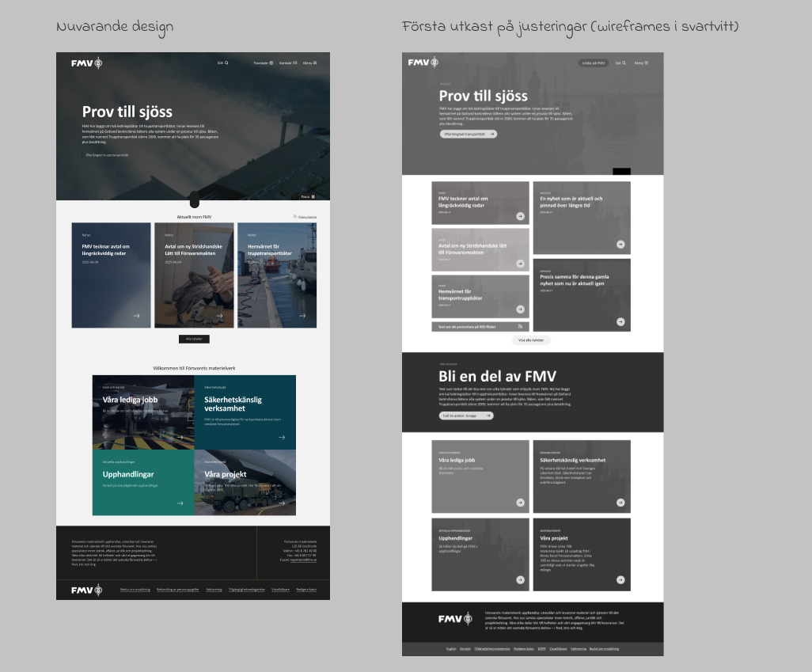Viewport: 812px width, 672px height.
Task: Click arrow on current design Hemvärnet card
Action: [302, 316]
